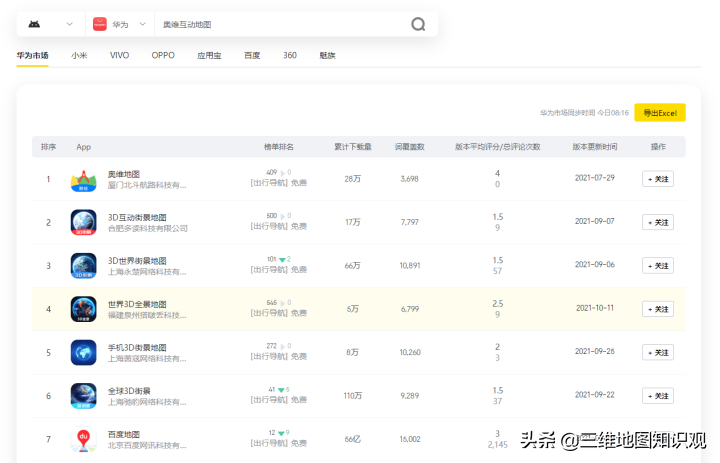The image size is (720, 463).
Task: Open the 世界3D全景地图 name link
Action: coord(137,304)
